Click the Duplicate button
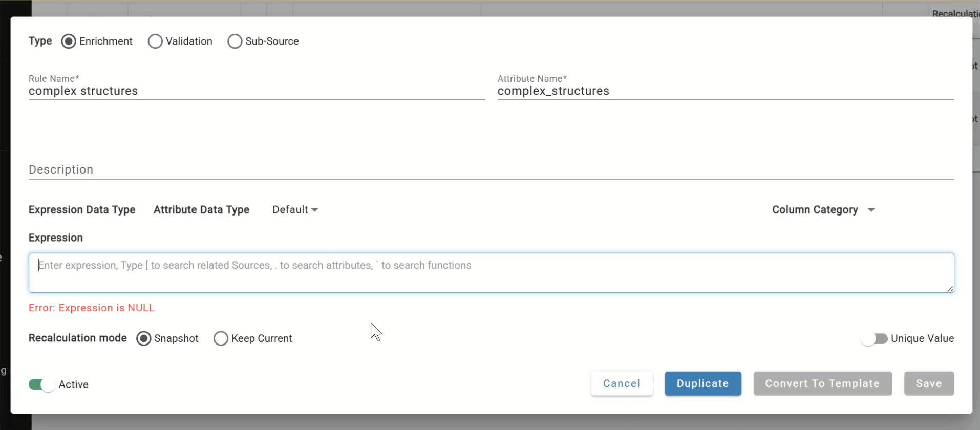Image resolution: width=980 pixels, height=430 pixels. tap(702, 383)
